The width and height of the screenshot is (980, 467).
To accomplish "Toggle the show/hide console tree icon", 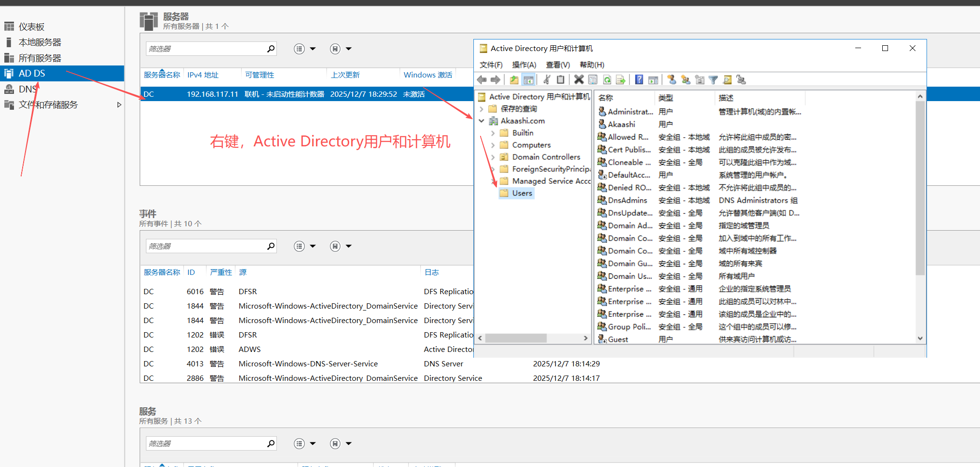I will [528, 80].
